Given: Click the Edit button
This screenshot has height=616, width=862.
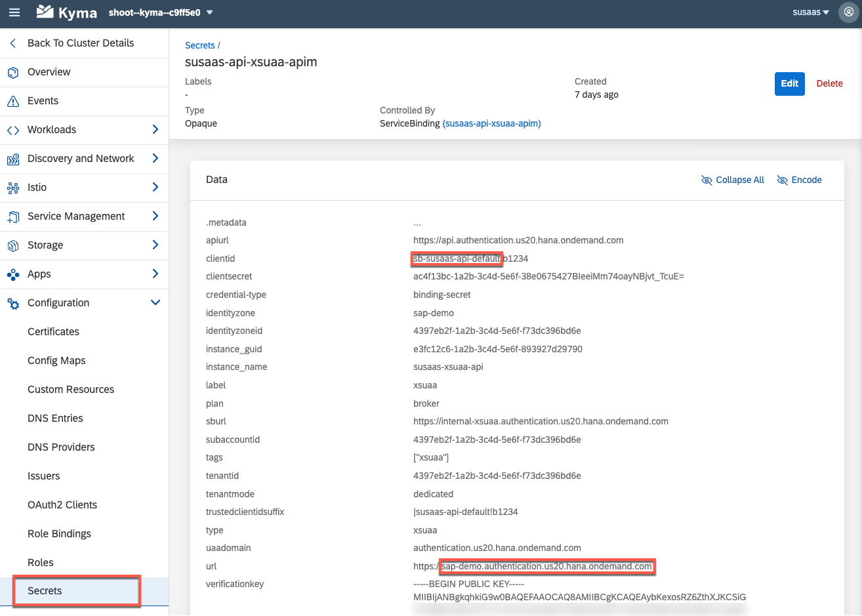Looking at the screenshot, I should (789, 83).
